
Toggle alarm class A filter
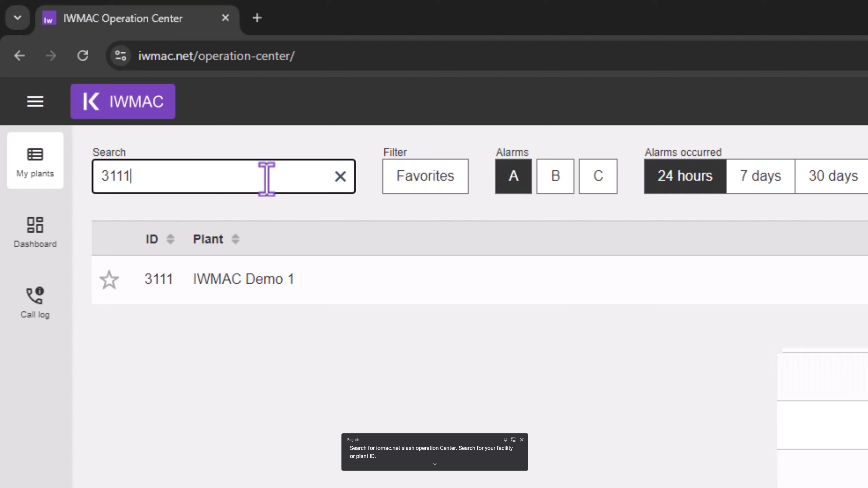pos(513,176)
